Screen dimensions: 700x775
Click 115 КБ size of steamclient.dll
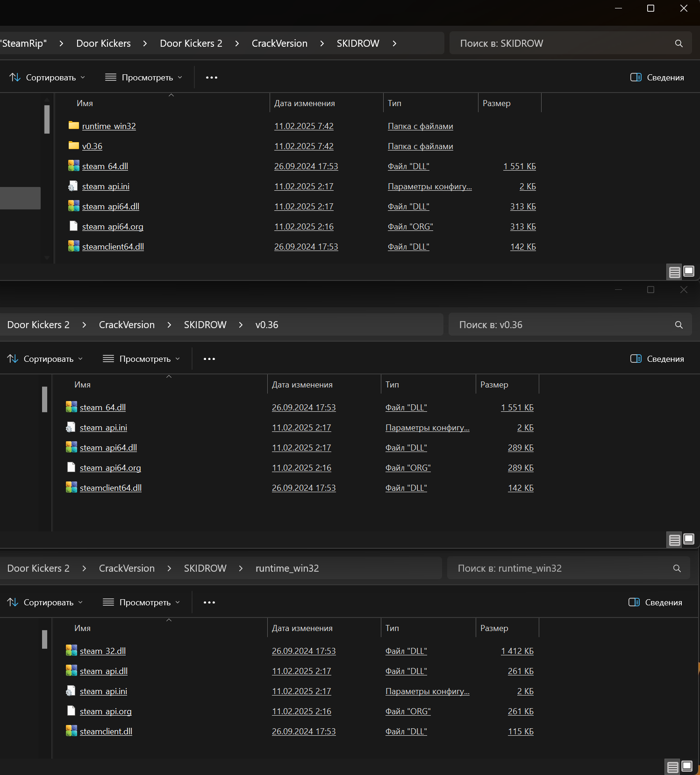[x=521, y=731]
